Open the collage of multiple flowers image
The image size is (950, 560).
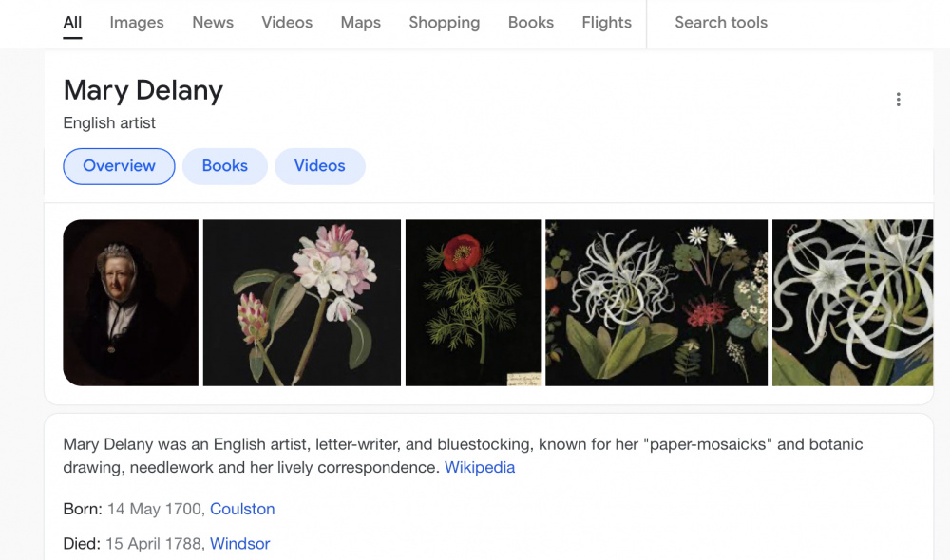(656, 303)
